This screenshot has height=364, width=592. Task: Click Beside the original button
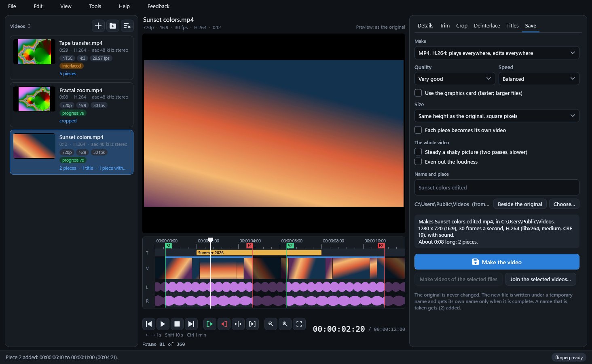(x=520, y=204)
